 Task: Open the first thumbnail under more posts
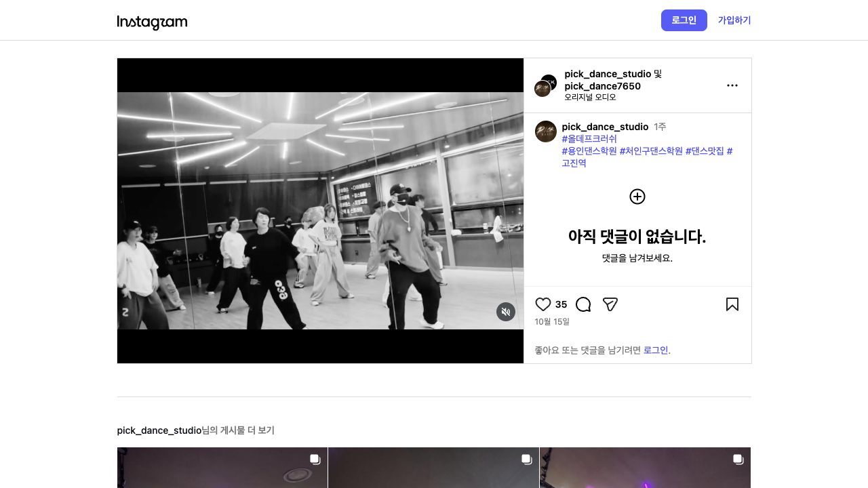point(222,468)
